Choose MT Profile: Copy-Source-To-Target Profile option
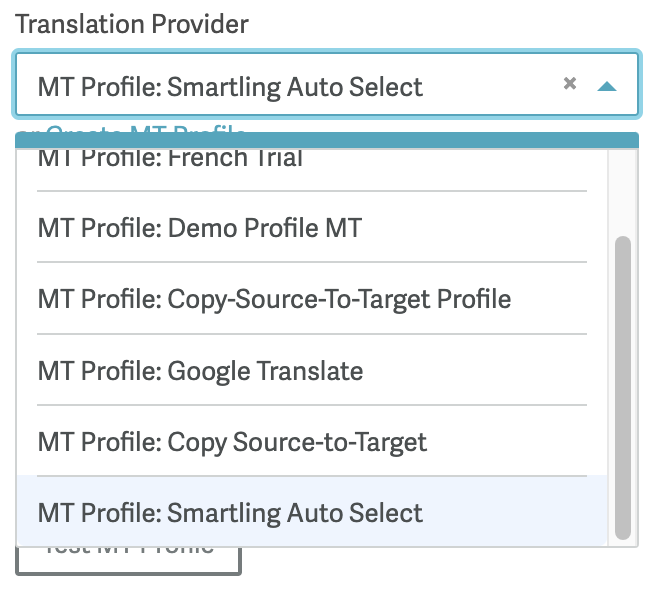The image size is (664, 594). (x=312, y=298)
